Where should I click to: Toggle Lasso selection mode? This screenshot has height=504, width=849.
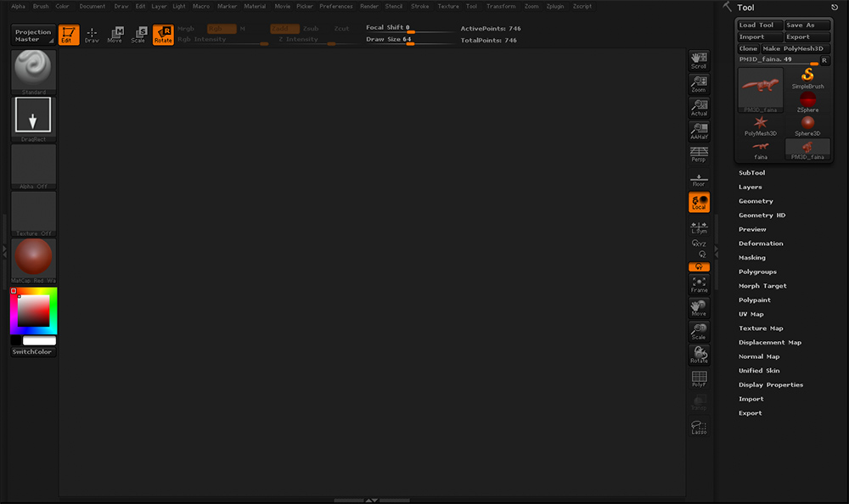699,427
